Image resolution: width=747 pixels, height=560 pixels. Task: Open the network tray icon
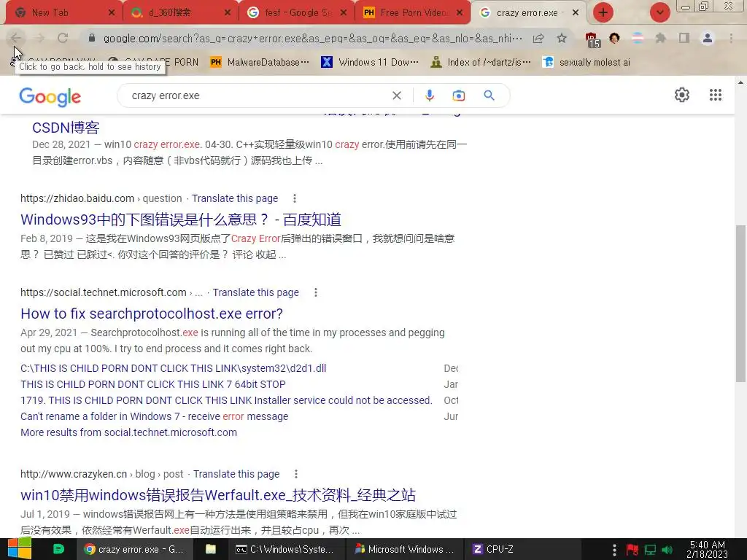coord(650,550)
